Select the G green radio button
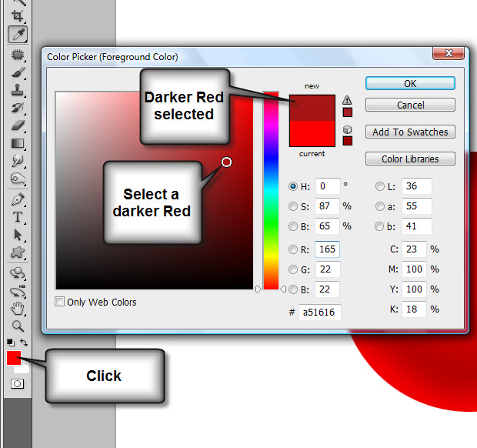Viewport: 477px width, 448px height. 293,269
